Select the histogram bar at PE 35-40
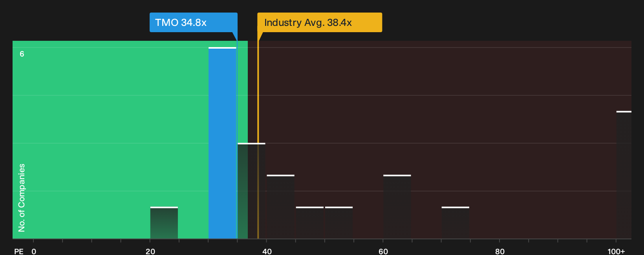 click(251, 191)
